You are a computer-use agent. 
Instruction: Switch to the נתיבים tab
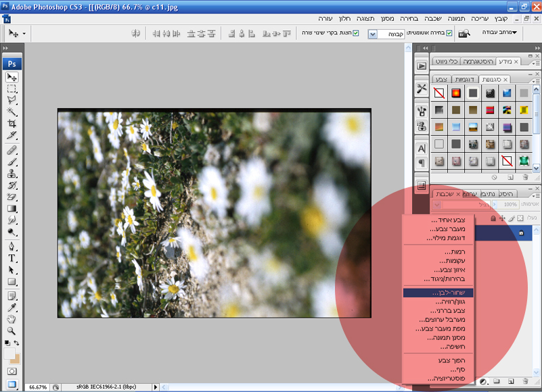click(x=488, y=194)
